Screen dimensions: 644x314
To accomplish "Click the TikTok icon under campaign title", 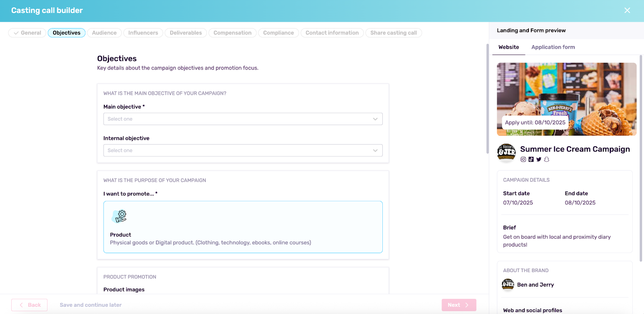I will (531, 159).
